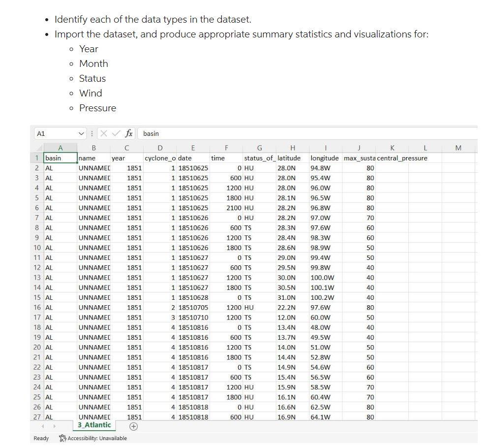Click the Insert Function fx icon

(128, 133)
